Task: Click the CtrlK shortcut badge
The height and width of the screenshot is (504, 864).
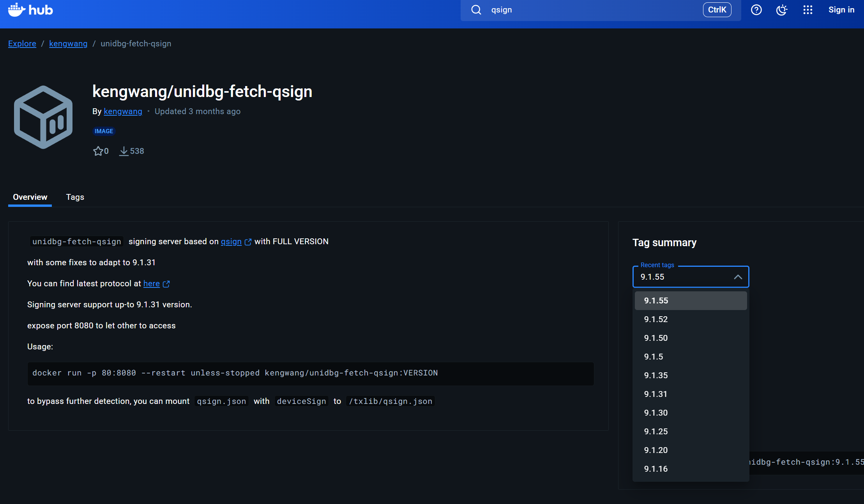Action: [717, 10]
